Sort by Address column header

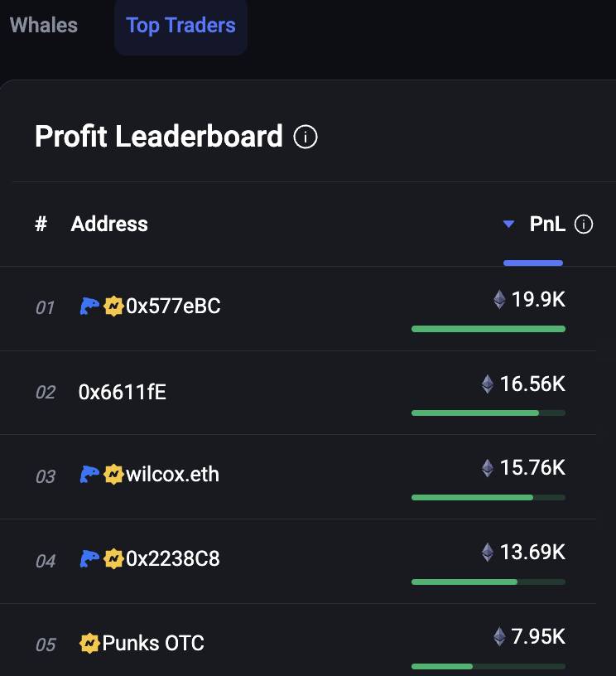coord(109,225)
